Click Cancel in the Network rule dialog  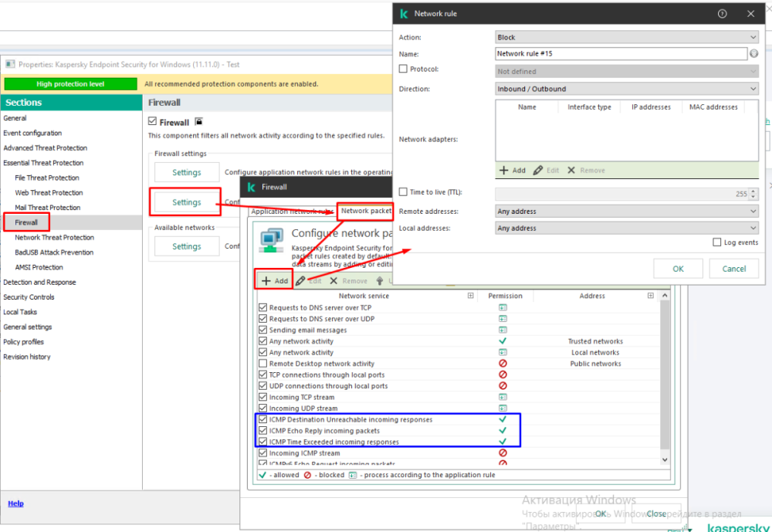(733, 269)
